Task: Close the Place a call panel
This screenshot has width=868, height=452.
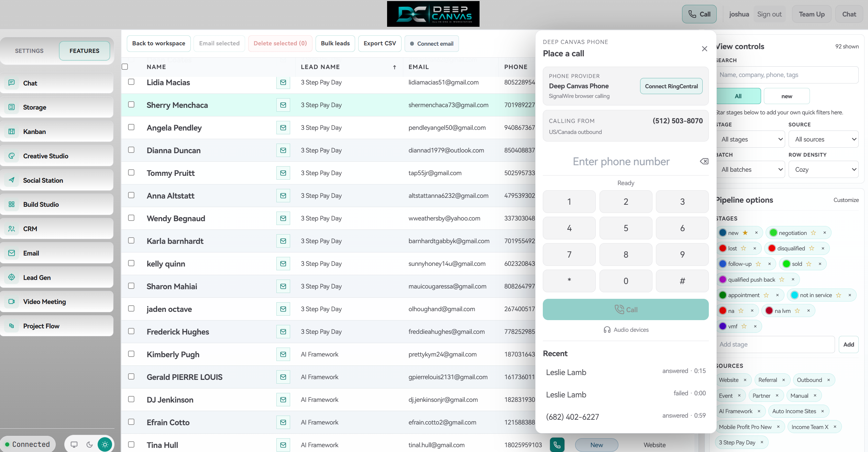Action: [704, 49]
